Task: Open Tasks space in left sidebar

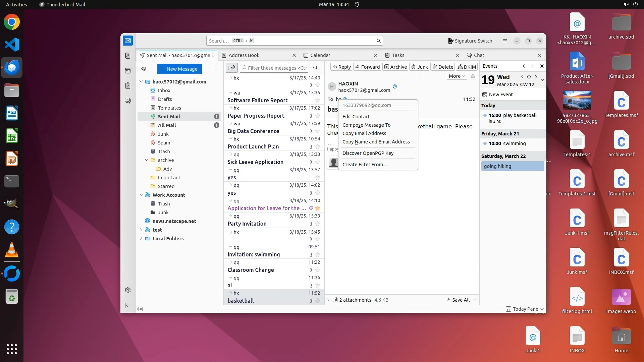Action: pos(128,86)
